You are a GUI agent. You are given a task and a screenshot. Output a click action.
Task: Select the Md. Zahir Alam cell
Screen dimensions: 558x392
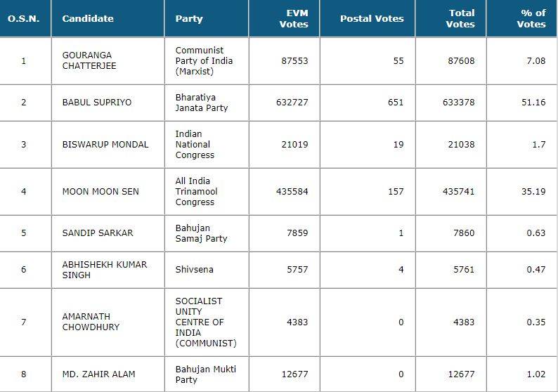[97, 374]
